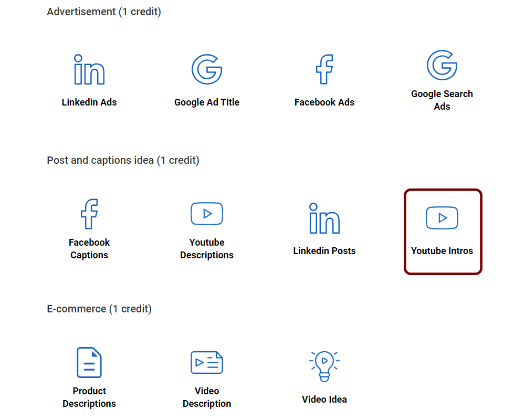The width and height of the screenshot is (525, 420).
Task: Click the 'Facebook Ads' label
Action: [x=324, y=102]
